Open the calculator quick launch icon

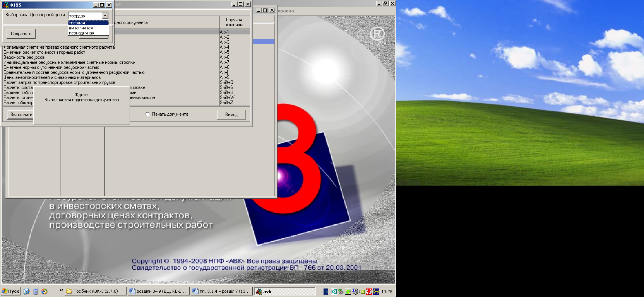[x=36, y=292]
